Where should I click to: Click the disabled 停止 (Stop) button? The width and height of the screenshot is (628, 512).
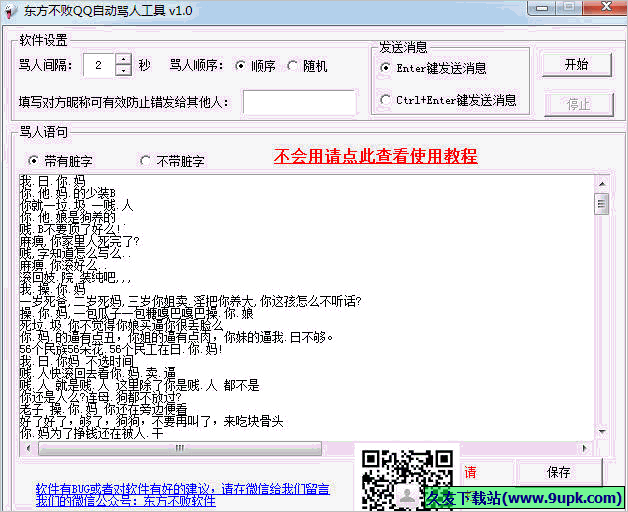pos(578,105)
